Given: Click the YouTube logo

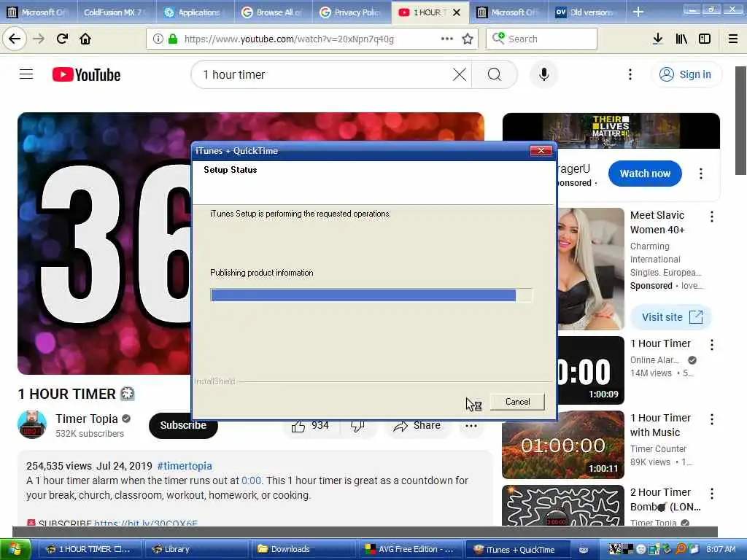Looking at the screenshot, I should pyautogui.click(x=86, y=74).
